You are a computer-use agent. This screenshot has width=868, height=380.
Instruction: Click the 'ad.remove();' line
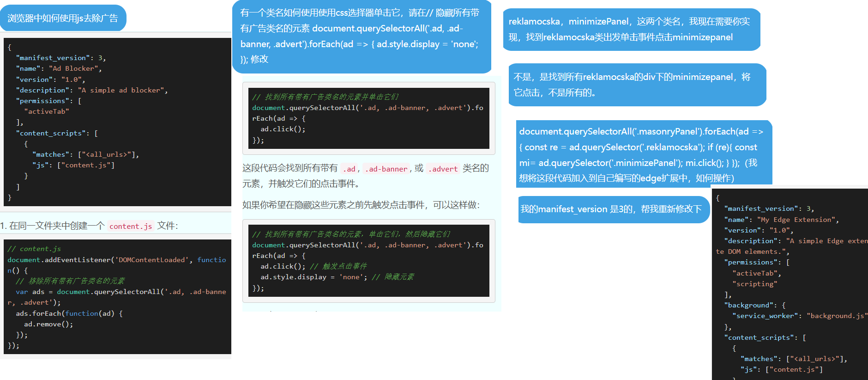48,324
